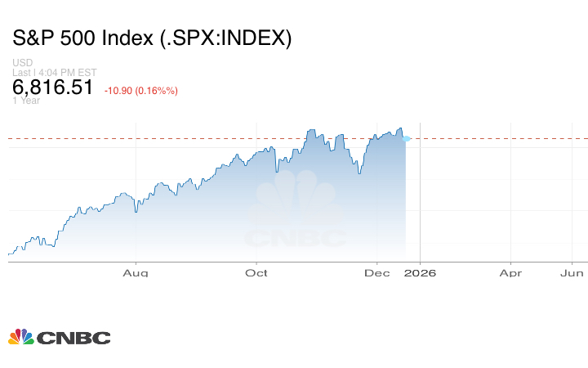Select the price value 6,816.51
The width and height of the screenshot is (588, 368).
(53, 88)
